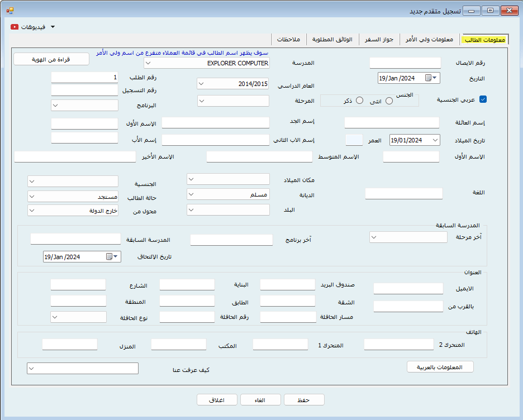This screenshot has height=420, width=523.
Task: Focus the المتحرك 2 phone field
Action: (x=399, y=345)
